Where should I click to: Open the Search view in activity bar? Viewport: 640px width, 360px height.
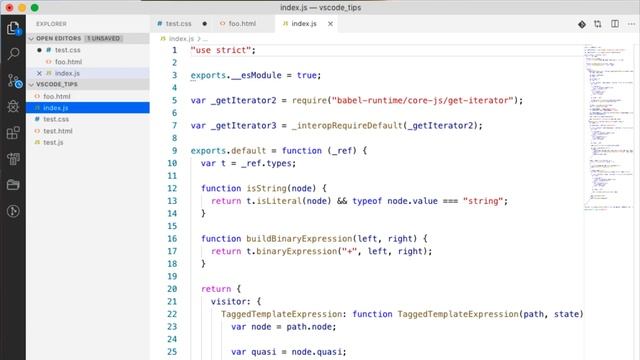click(13, 53)
